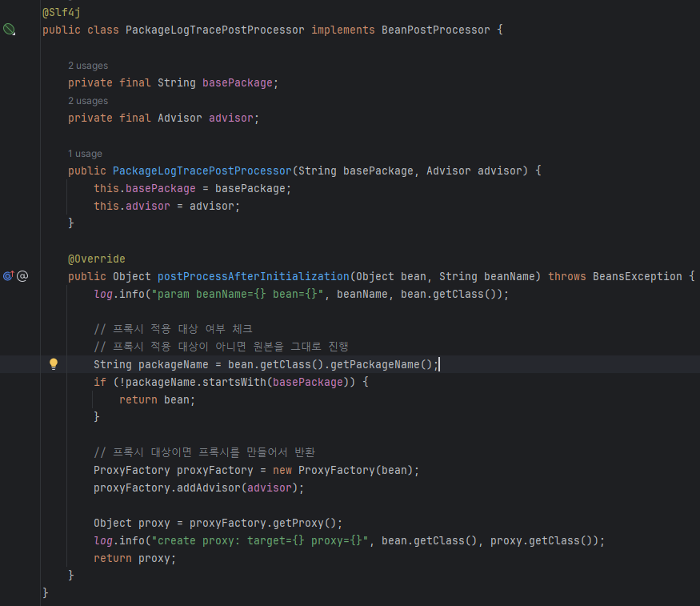Click the 'String beanName' method parameter
700x606 pixels.
point(487,276)
